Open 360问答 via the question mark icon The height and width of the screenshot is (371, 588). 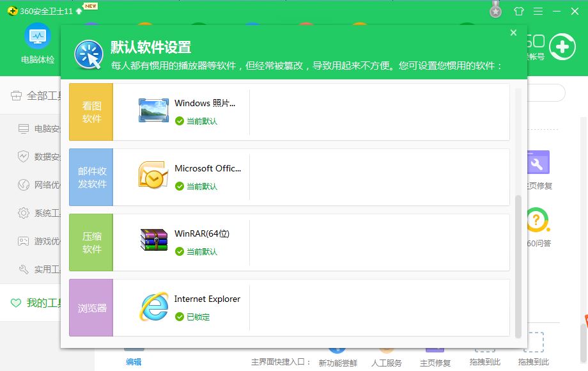(538, 221)
